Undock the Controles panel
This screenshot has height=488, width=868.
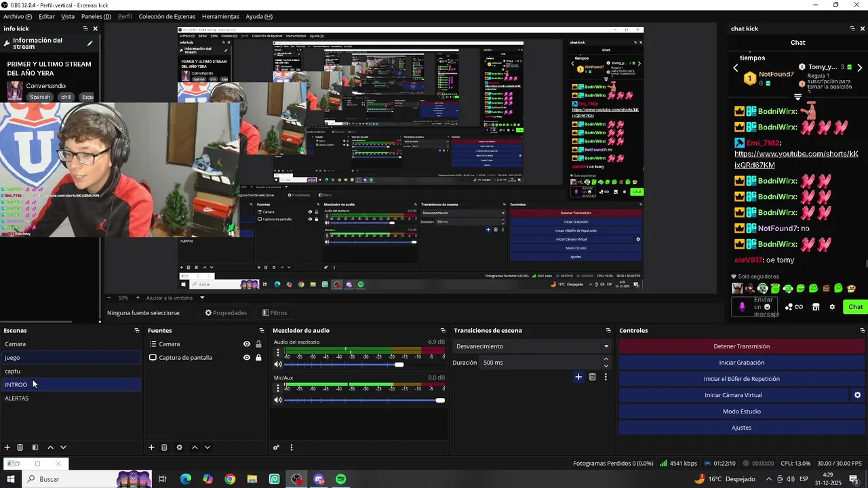[x=862, y=331]
